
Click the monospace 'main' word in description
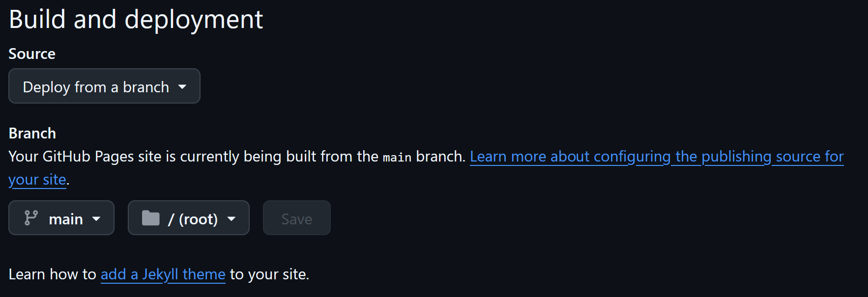(x=397, y=157)
